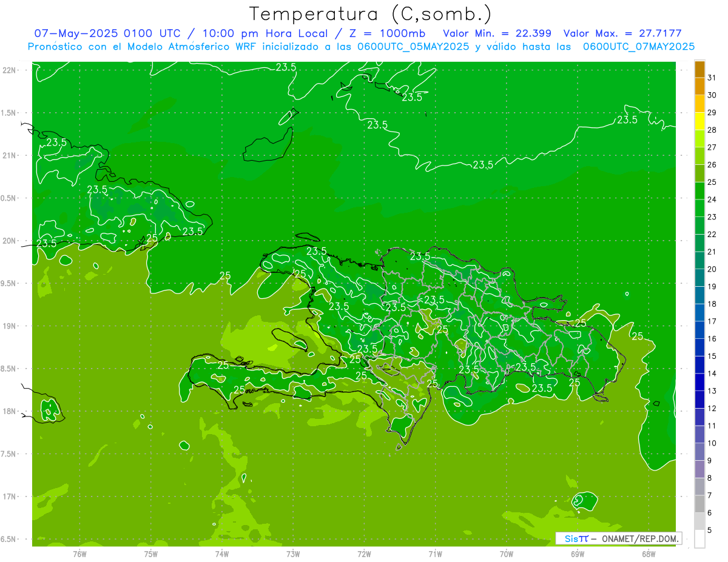Click the color scale label "5"
This screenshot has height=562, width=728.
[710, 530]
